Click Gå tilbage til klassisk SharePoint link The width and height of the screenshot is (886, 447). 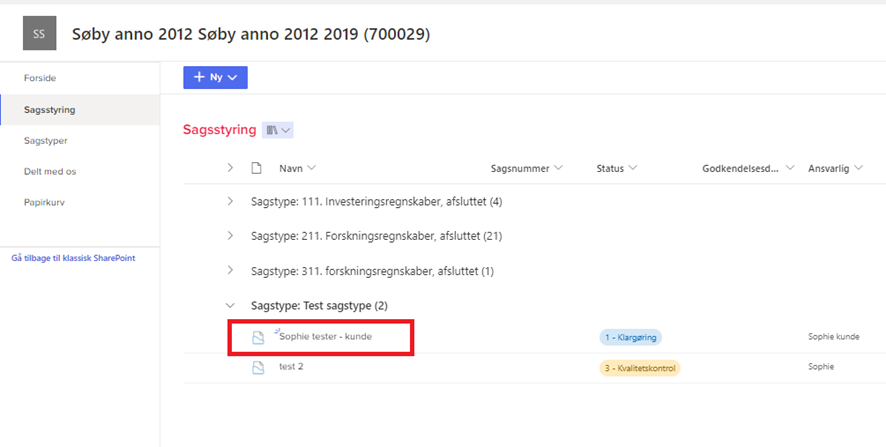pos(73,258)
